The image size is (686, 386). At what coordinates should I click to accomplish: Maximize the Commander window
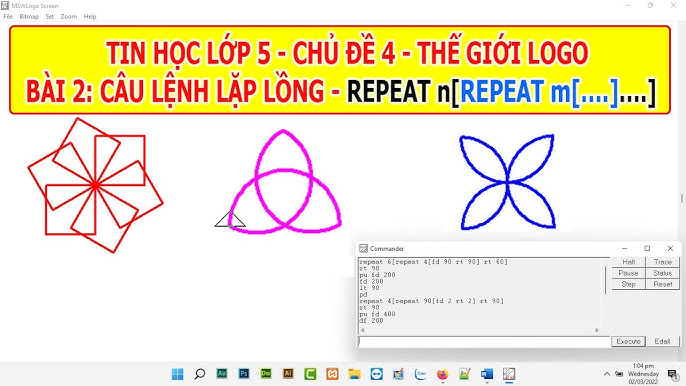[647, 249]
